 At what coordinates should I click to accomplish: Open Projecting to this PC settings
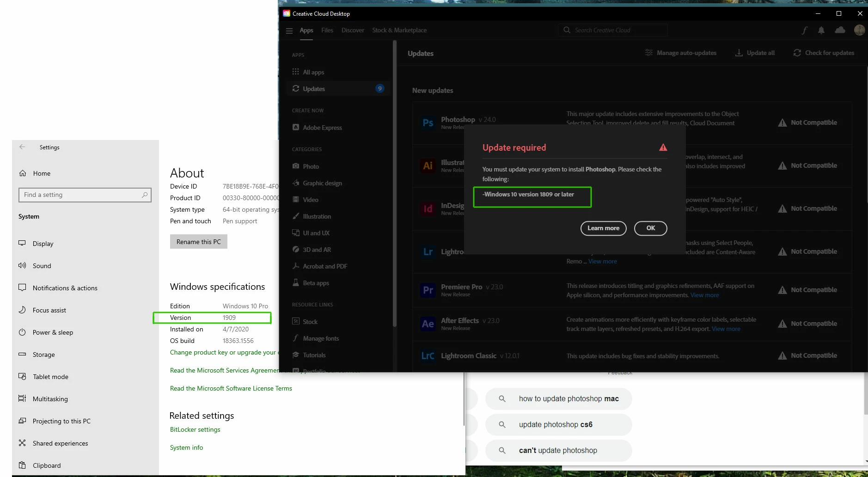tap(86, 421)
